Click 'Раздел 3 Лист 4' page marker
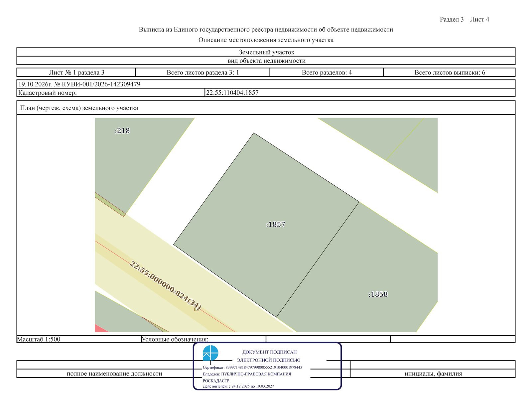The height and width of the screenshot is (411, 532). pyautogui.click(x=465, y=19)
